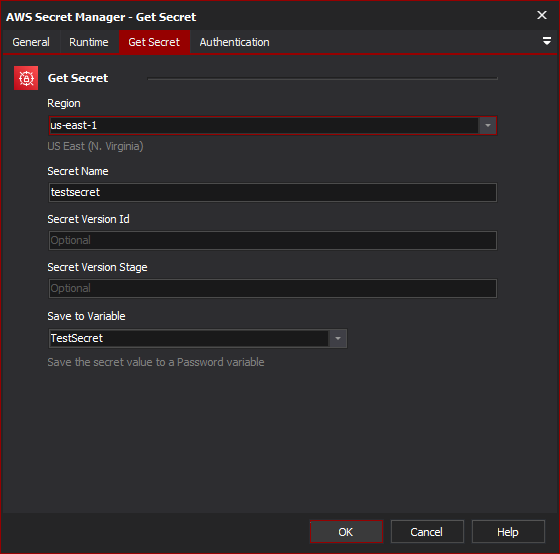Screen dimensions: 560x554
Task: Click the Secret Name field
Action: pyautogui.click(x=273, y=193)
